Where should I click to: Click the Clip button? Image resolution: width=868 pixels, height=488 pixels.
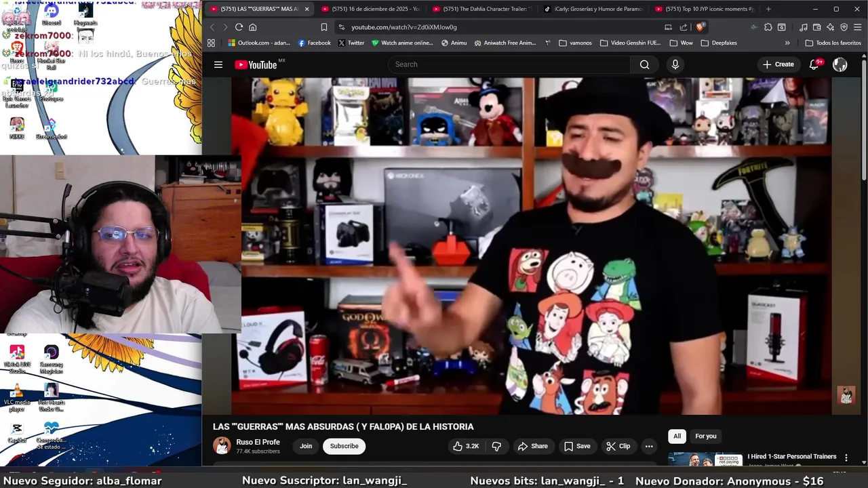(x=618, y=446)
